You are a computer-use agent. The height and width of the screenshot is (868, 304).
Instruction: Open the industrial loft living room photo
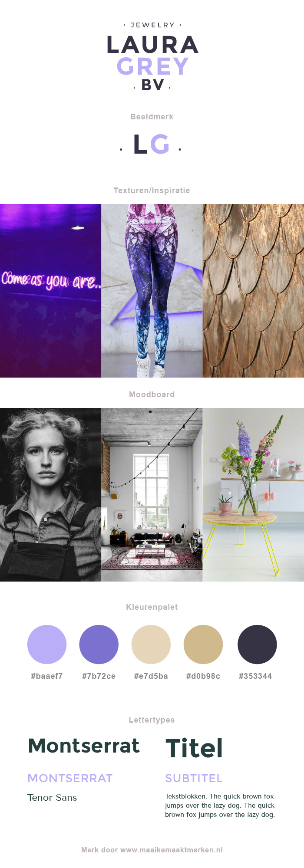click(152, 495)
